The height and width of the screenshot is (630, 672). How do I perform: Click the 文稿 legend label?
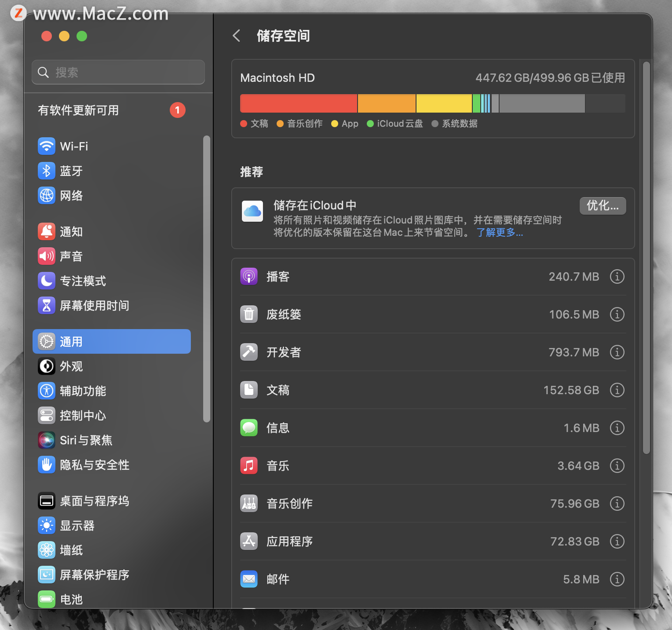pos(259,124)
